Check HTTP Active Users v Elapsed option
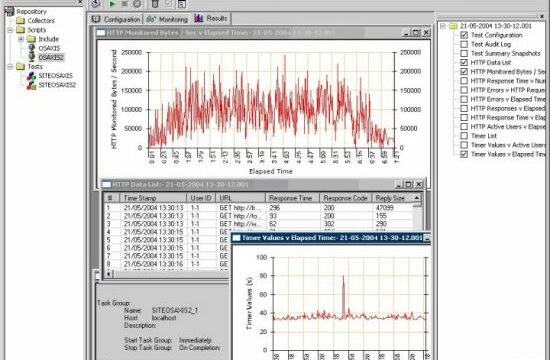The image size is (550, 360). pyautogui.click(x=464, y=127)
